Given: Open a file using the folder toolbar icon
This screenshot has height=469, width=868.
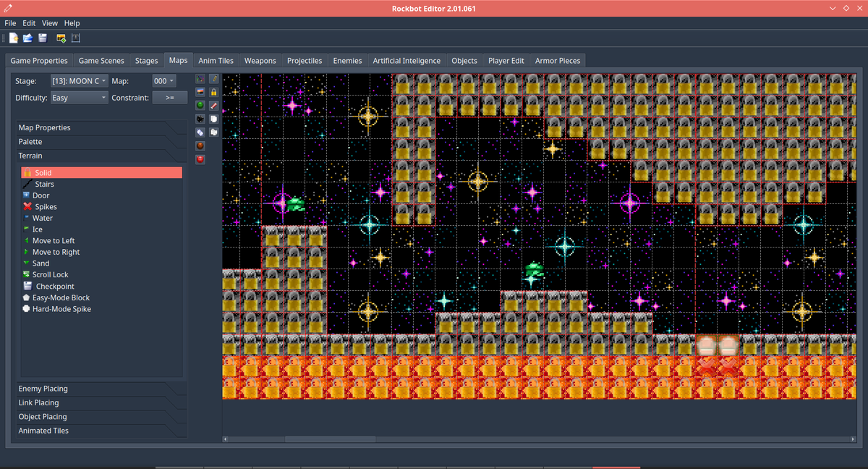Looking at the screenshot, I should pyautogui.click(x=27, y=38).
